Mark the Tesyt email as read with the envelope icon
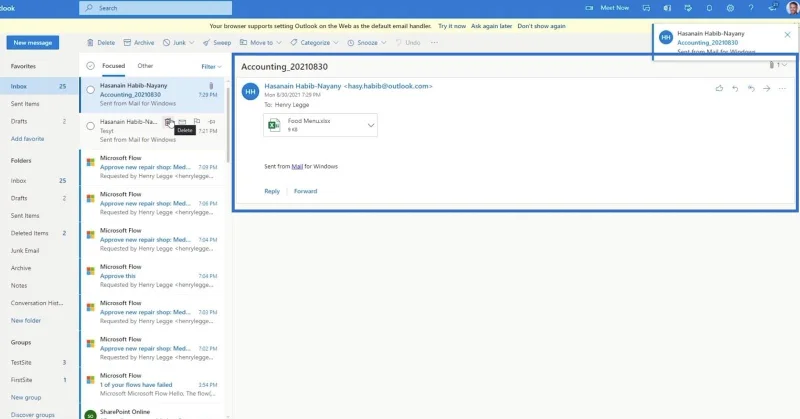Viewport: 800px width, 419px height. [x=182, y=121]
